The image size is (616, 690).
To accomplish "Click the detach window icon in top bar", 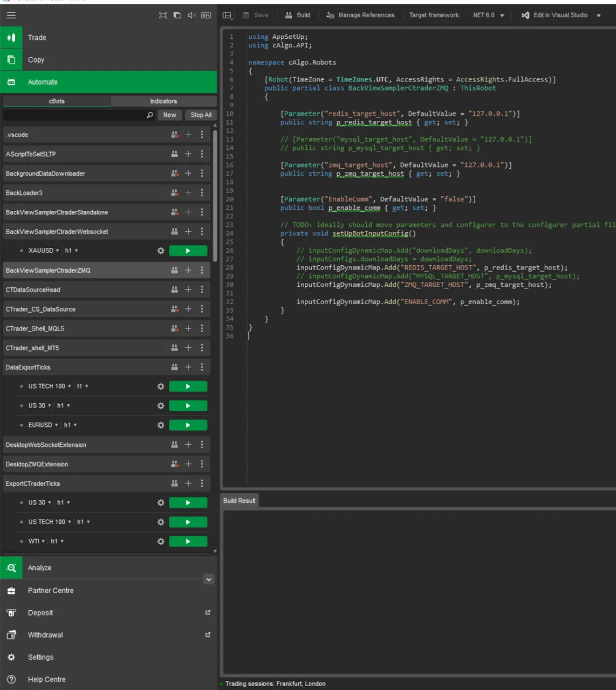I will click(177, 15).
